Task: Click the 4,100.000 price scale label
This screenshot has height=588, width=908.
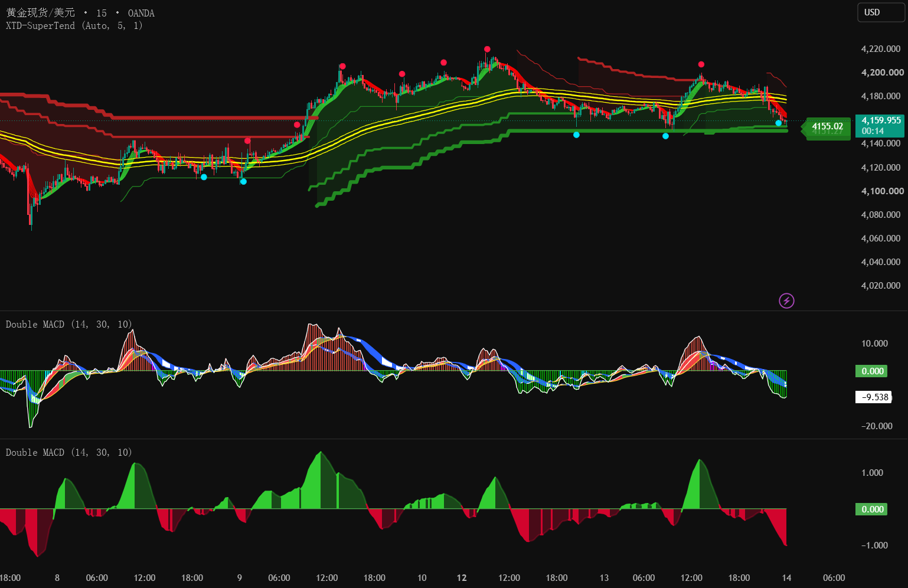Action: point(883,191)
